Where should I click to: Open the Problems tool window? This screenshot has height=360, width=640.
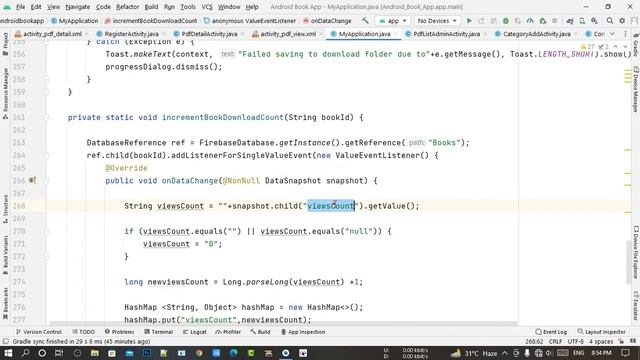[x=119, y=332]
